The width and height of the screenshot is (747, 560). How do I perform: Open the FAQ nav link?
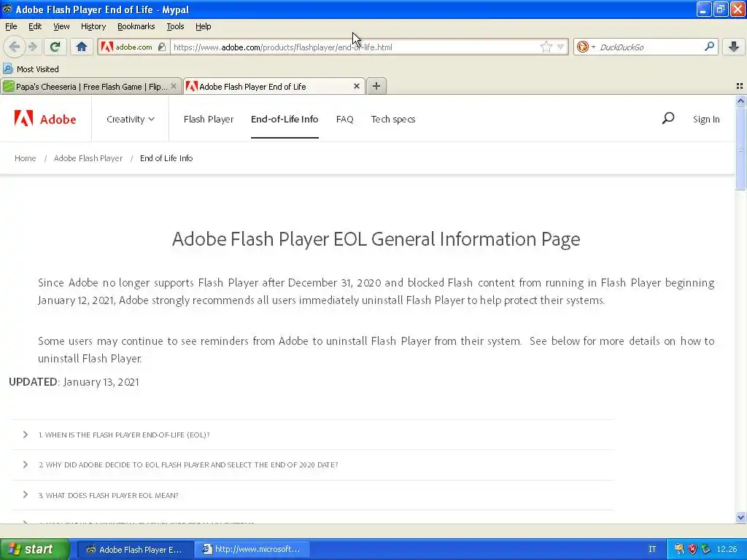pos(344,119)
